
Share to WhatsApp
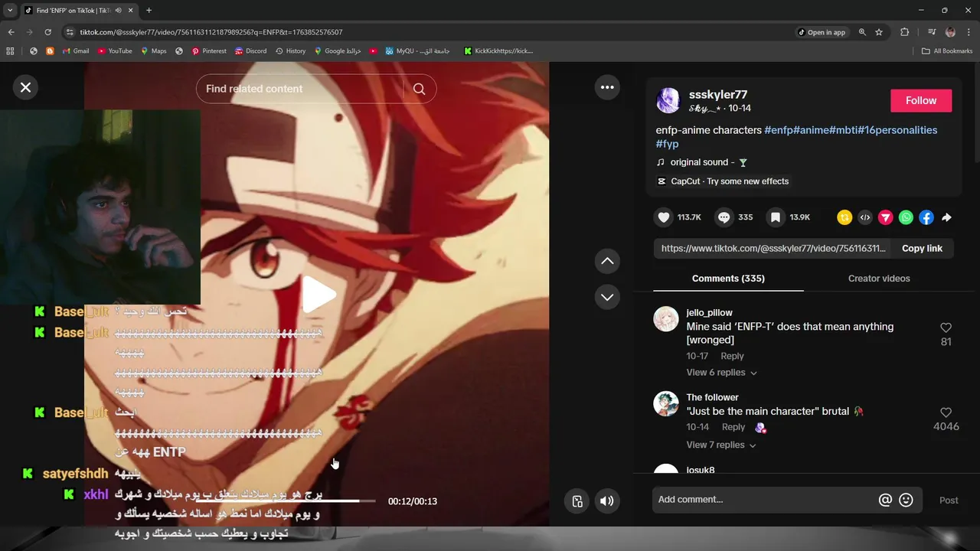[906, 217]
